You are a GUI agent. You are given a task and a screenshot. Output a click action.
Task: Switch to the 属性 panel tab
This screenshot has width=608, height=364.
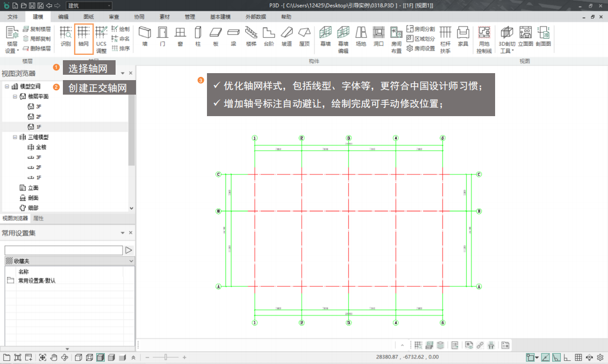click(x=39, y=218)
